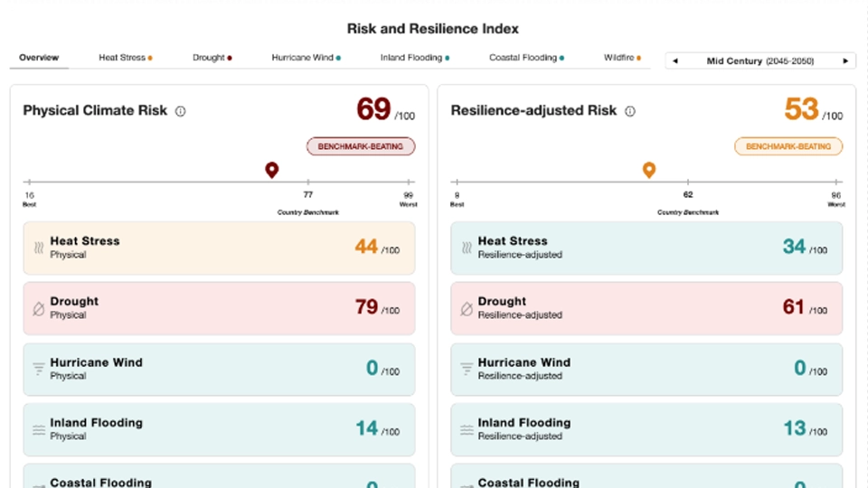Click Inland Flooding icon in Physical card
Image resolution: width=868 pixels, height=488 pixels.
click(39, 430)
